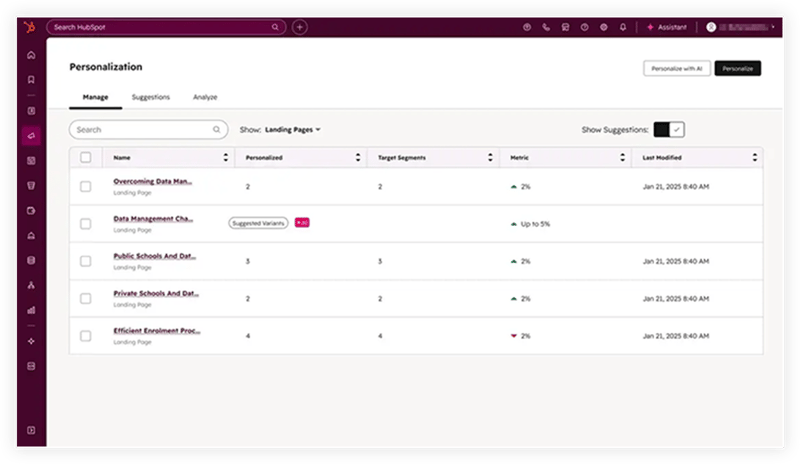Open the Automation workflow icon in sidebar

pos(31,285)
